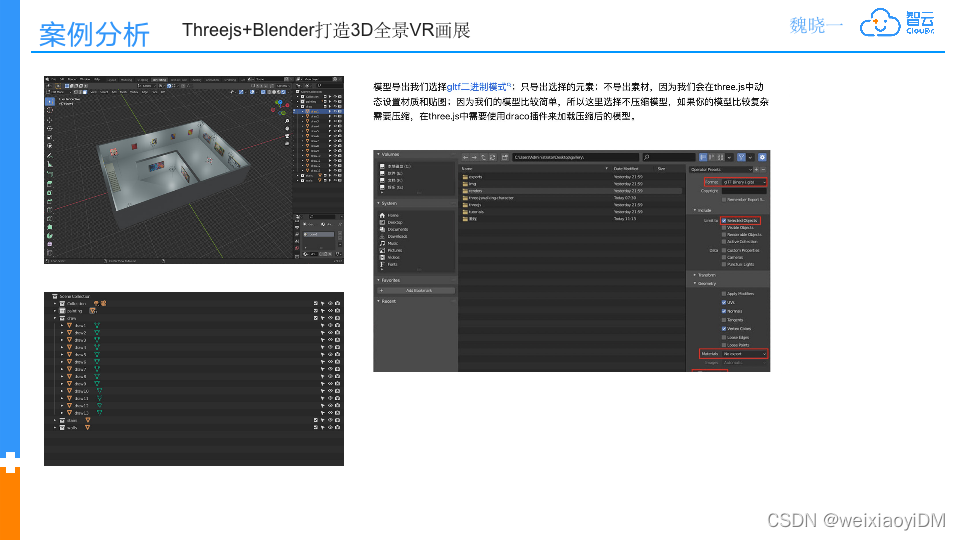
Task: Select the Annotate tool in viewport toolbar
Action: click(50, 156)
